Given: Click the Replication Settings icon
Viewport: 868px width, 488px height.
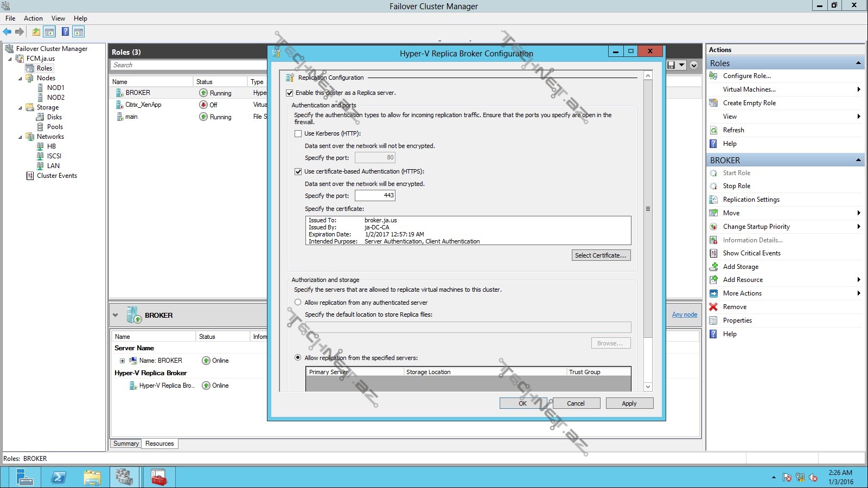Looking at the screenshot, I should pos(713,200).
